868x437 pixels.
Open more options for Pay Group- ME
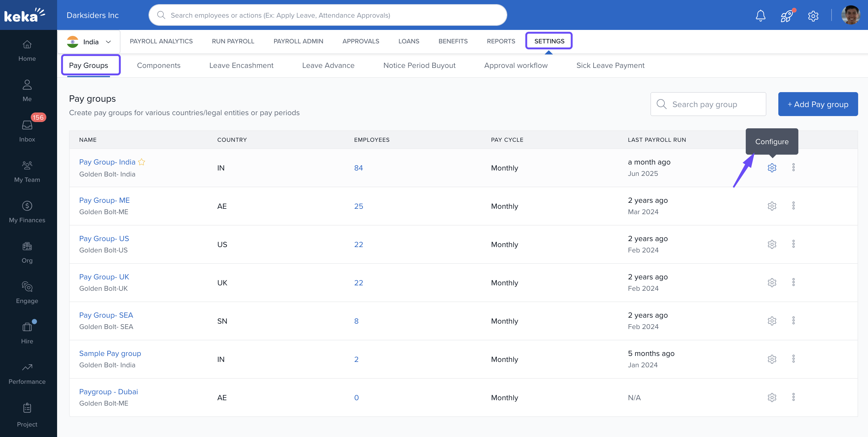coord(793,206)
